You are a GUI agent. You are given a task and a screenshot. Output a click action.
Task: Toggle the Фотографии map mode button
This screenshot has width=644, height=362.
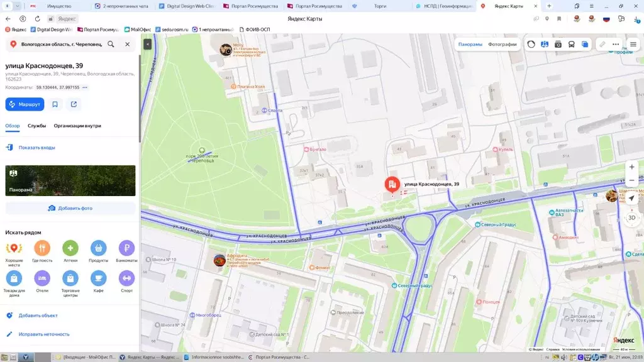point(502,44)
